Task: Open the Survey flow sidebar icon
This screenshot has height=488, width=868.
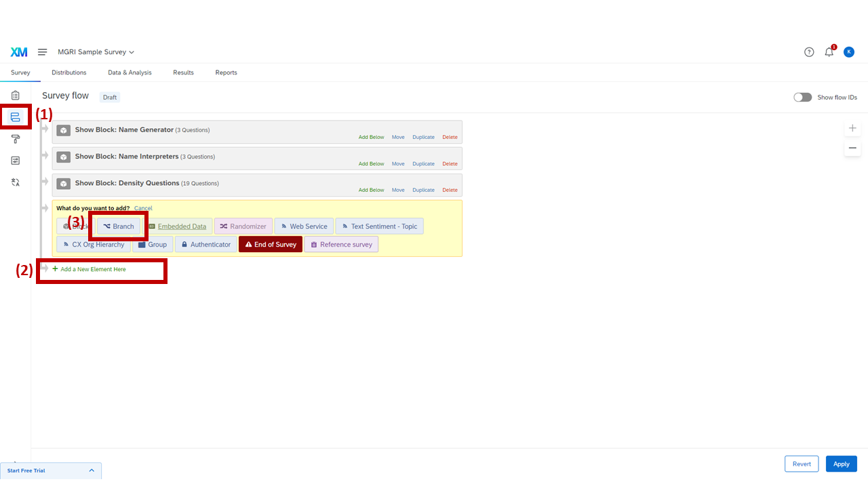Action: 15,117
